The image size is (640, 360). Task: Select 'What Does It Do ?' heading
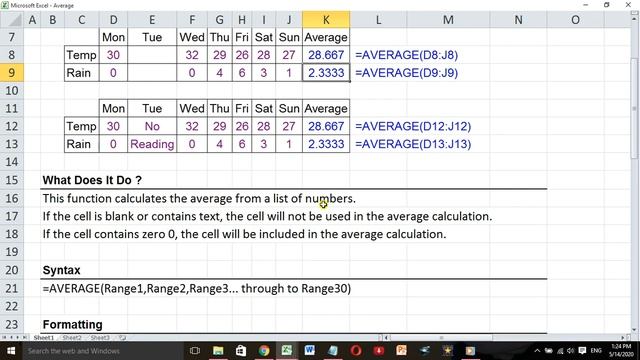92,180
